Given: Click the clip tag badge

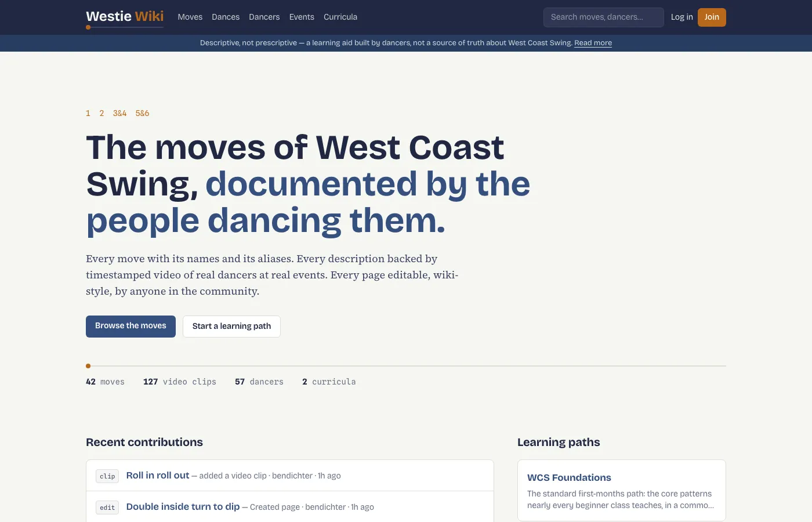Looking at the screenshot, I should (107, 476).
